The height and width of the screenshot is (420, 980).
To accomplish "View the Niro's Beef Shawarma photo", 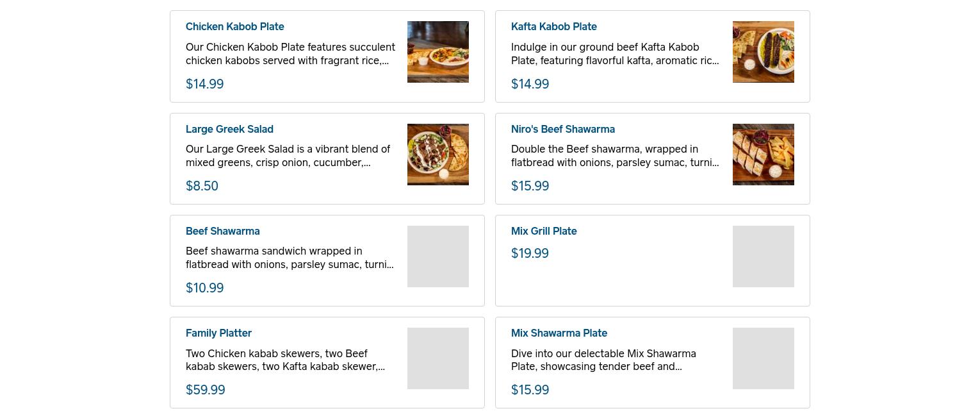I will [763, 155].
